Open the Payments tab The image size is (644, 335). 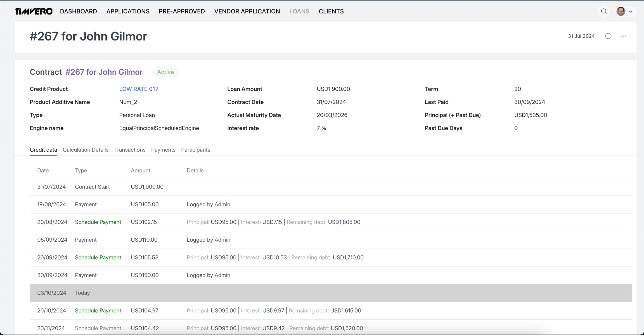click(x=163, y=150)
